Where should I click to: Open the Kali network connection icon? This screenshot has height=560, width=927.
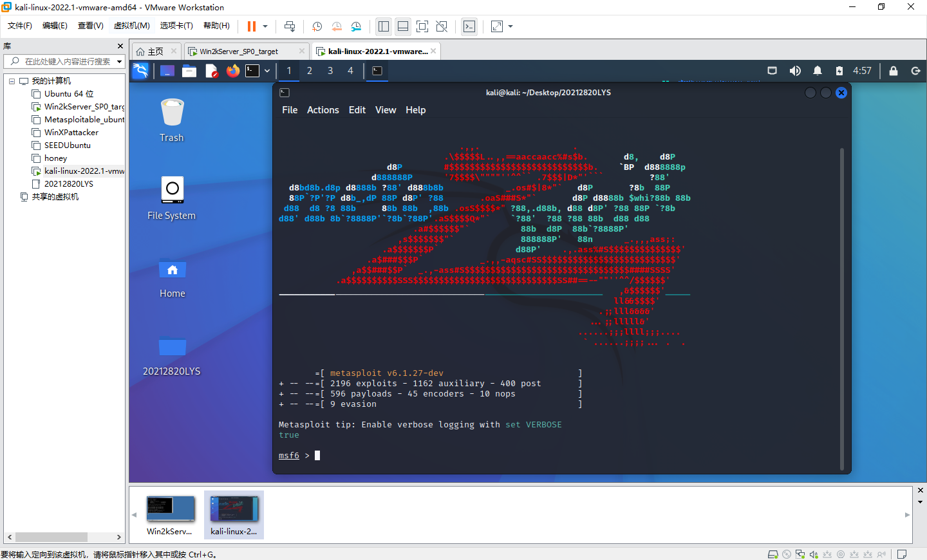(772, 71)
